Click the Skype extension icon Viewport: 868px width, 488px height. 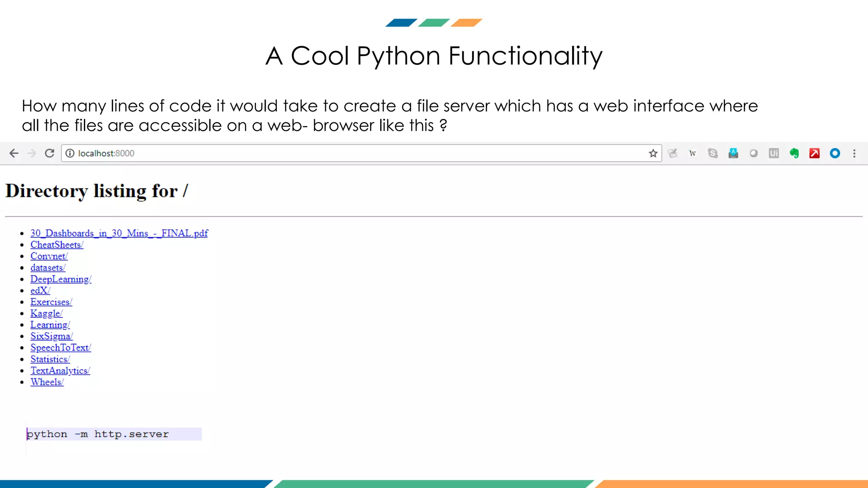pyautogui.click(x=713, y=153)
